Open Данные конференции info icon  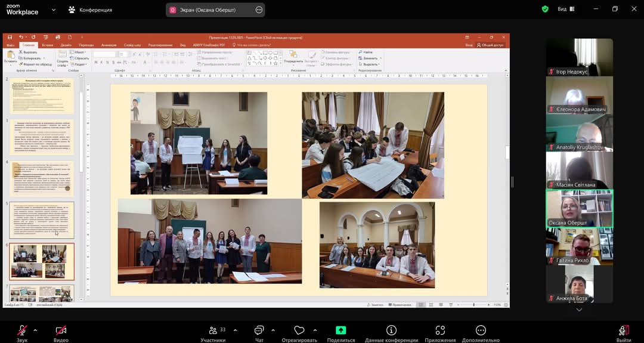[391, 330]
